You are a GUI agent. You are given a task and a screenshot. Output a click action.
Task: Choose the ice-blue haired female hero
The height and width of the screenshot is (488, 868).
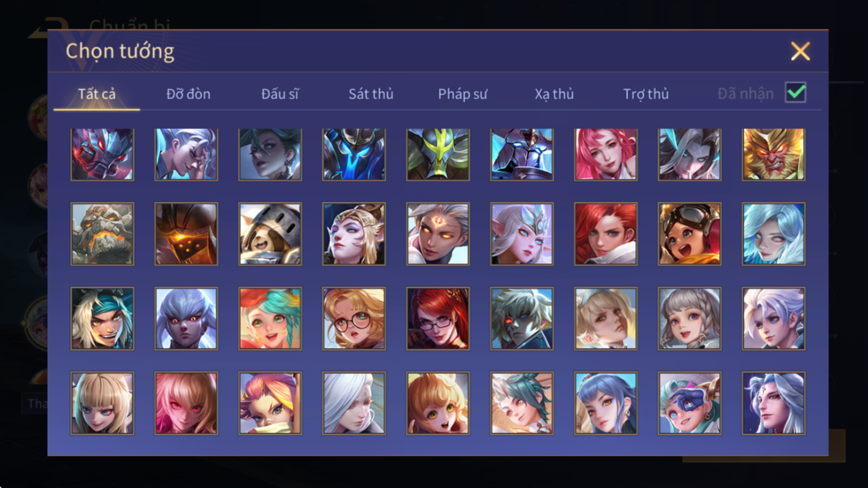tap(773, 234)
